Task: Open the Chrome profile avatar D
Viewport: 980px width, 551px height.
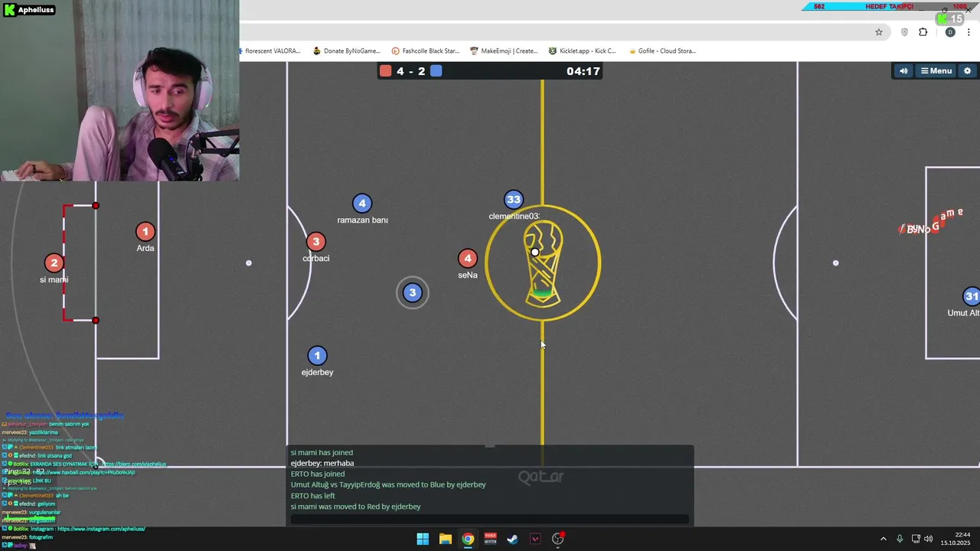Action: coord(950,32)
